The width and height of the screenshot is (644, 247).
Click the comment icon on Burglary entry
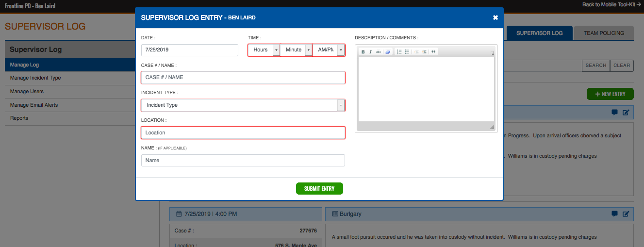point(614,214)
